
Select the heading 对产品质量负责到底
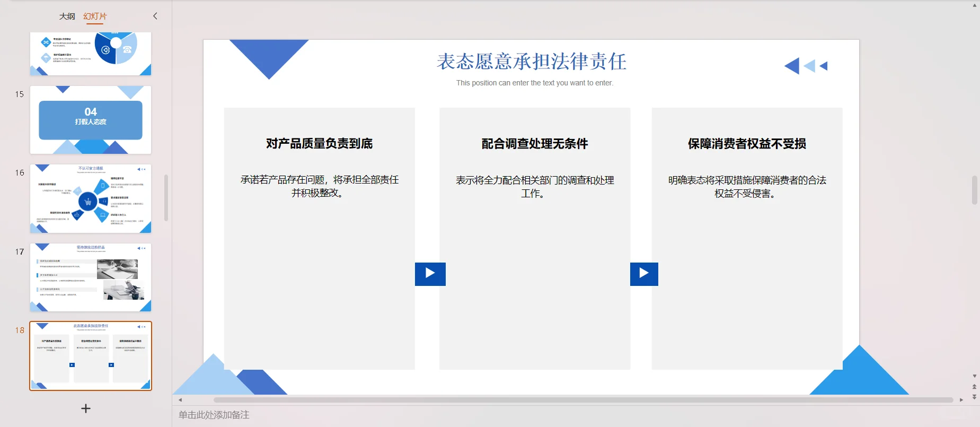(319, 144)
